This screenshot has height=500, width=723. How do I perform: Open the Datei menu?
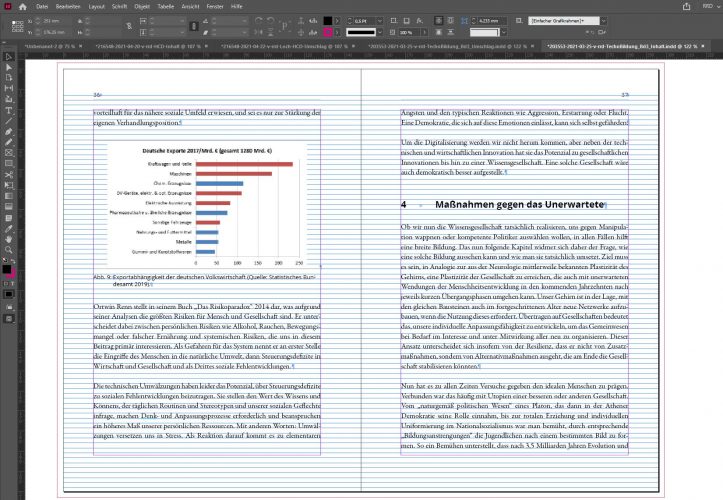coord(42,6)
